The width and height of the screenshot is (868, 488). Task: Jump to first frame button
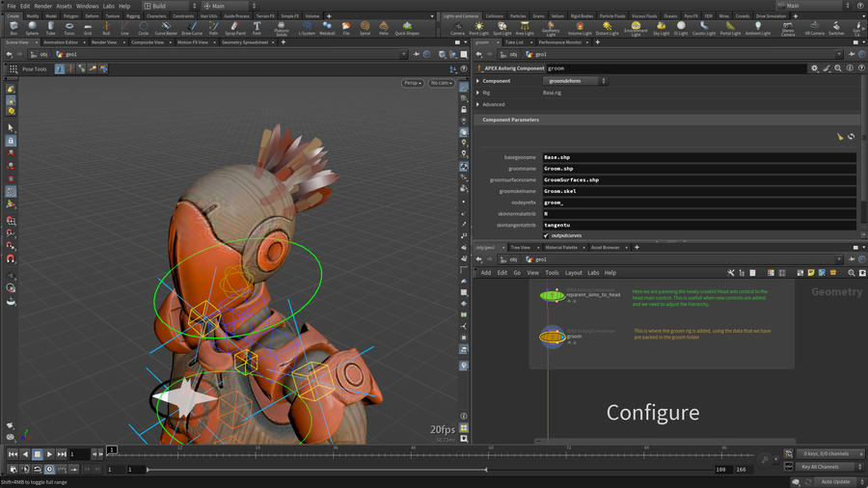coord(13,454)
